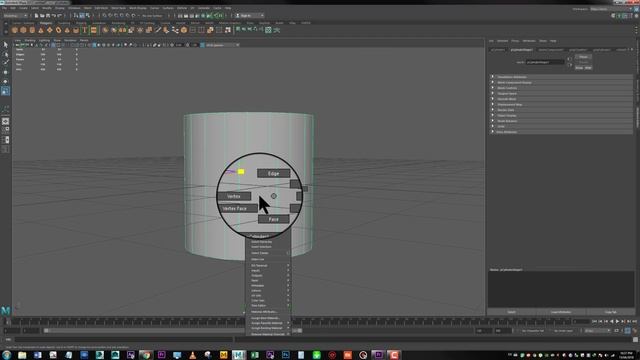Click the mesh node name field

pos(545,62)
